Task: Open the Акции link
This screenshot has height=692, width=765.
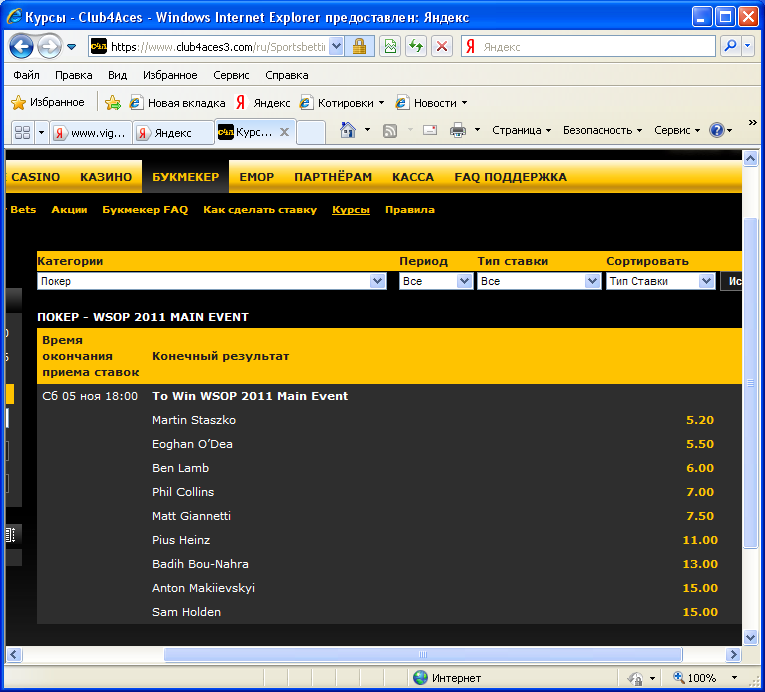Action: pos(69,210)
